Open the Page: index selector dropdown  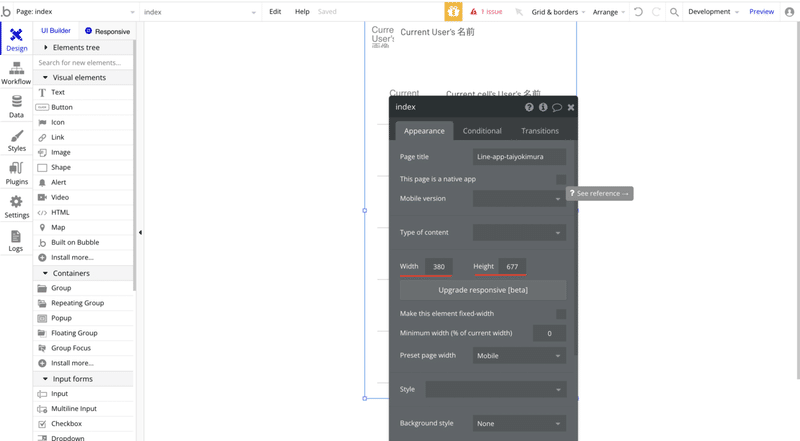pos(75,11)
